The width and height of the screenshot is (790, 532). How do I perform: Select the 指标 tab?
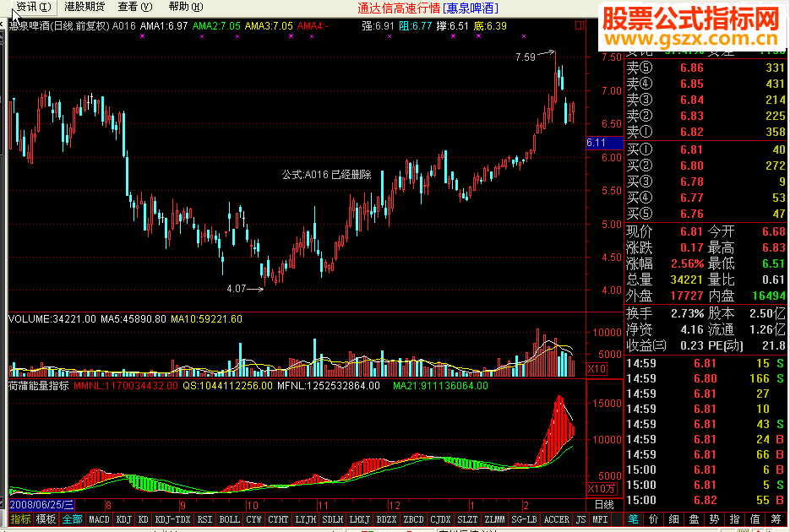coord(20,519)
